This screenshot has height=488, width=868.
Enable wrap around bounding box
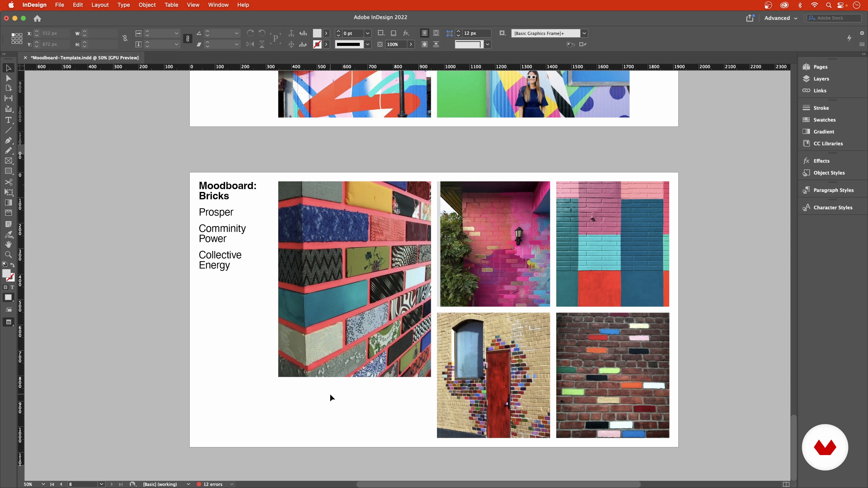pos(436,33)
